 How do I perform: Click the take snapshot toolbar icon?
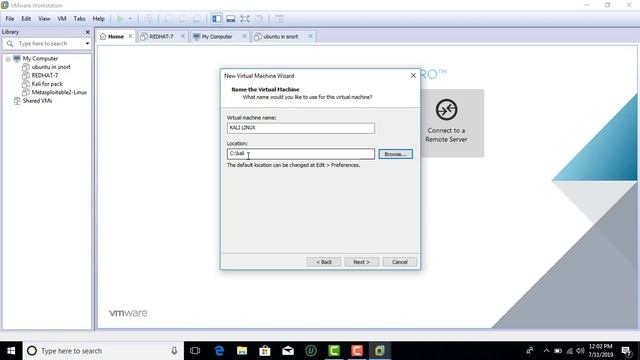coord(169,19)
